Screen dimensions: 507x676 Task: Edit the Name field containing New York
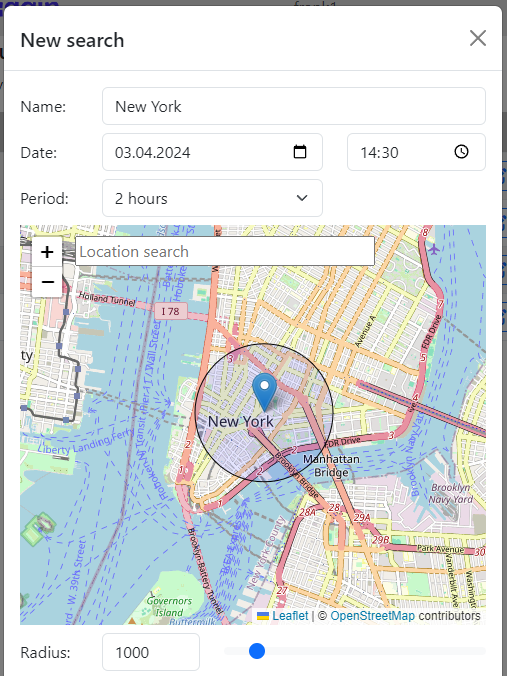pyautogui.click(x=294, y=106)
